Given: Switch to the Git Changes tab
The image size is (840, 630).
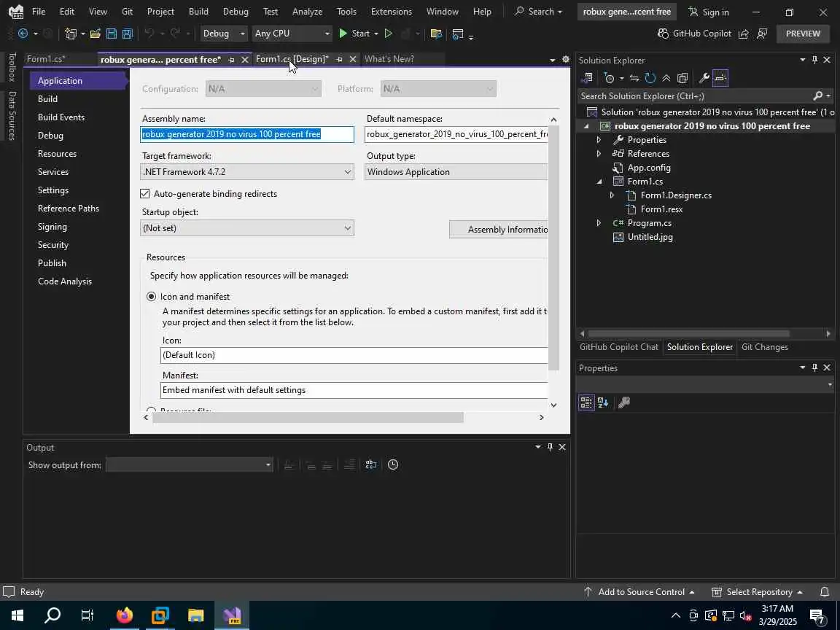Looking at the screenshot, I should pyautogui.click(x=764, y=347).
